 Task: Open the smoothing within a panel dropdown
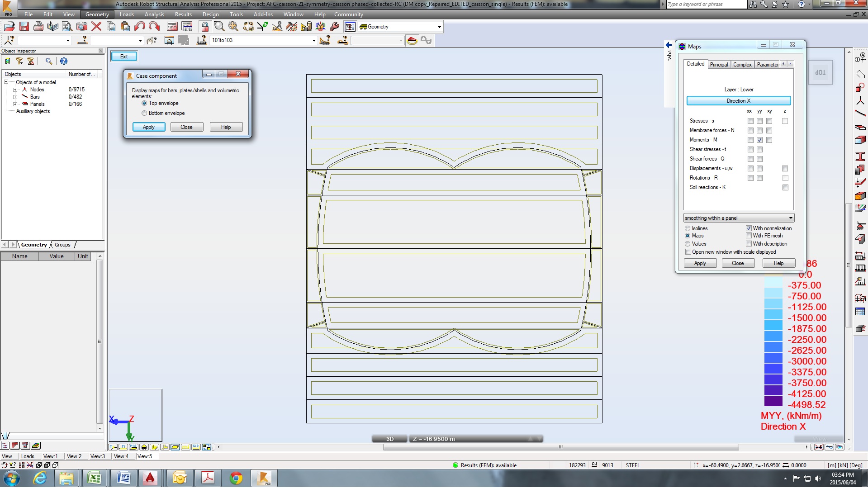pyautogui.click(x=790, y=218)
